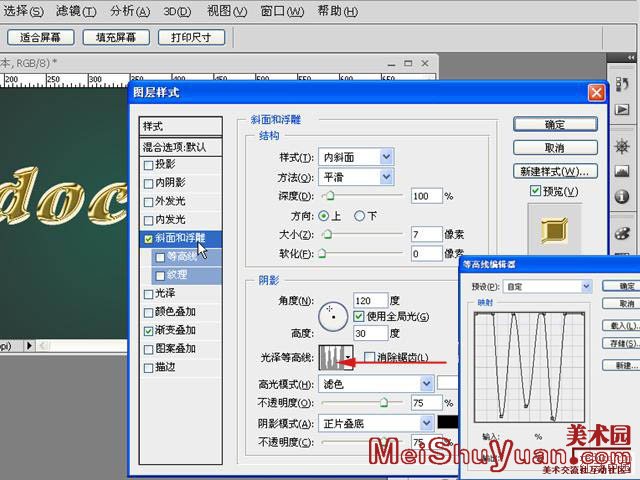Click the 新建样式 new style button
This screenshot has width=640, height=480.
(x=555, y=171)
